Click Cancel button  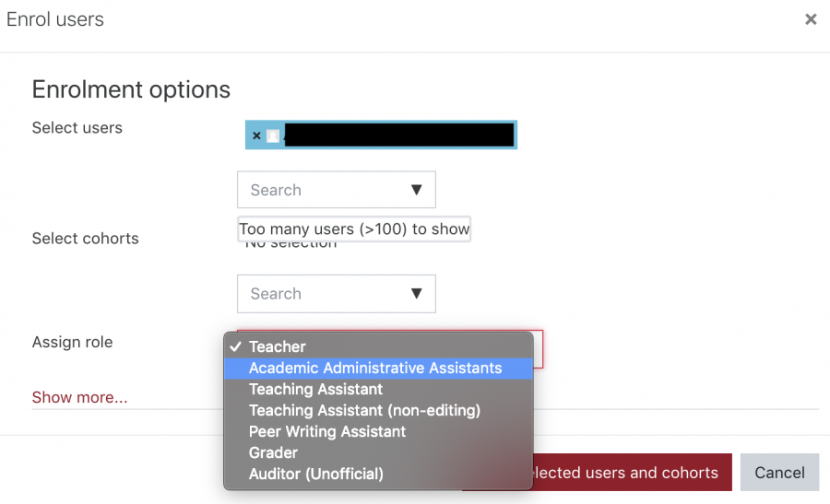coord(779,473)
